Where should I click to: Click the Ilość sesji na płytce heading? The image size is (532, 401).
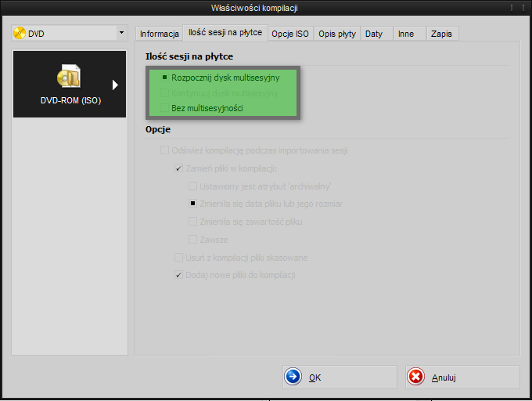tap(189, 56)
